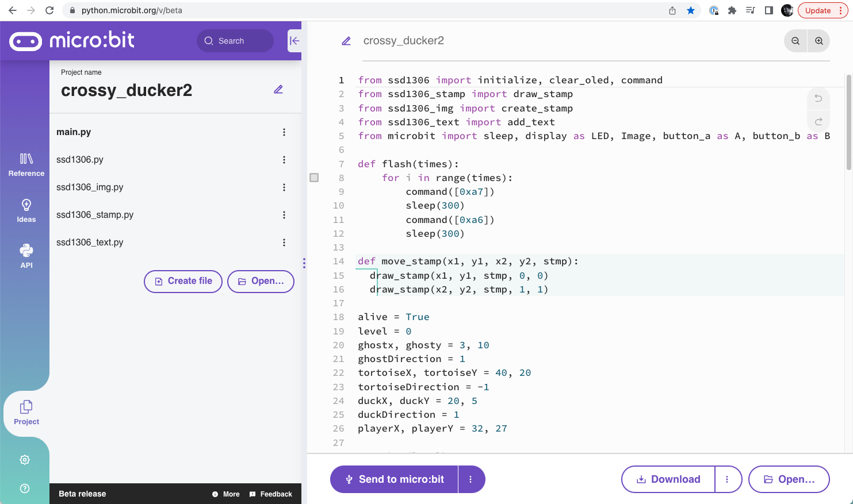
Task: Open the API tab
Action: coord(26,256)
